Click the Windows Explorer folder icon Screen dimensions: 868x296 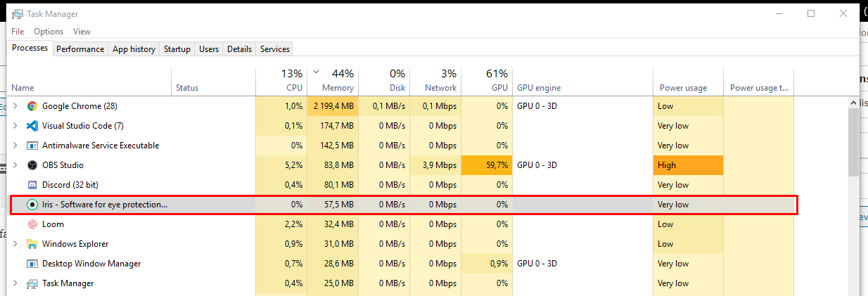(32, 244)
